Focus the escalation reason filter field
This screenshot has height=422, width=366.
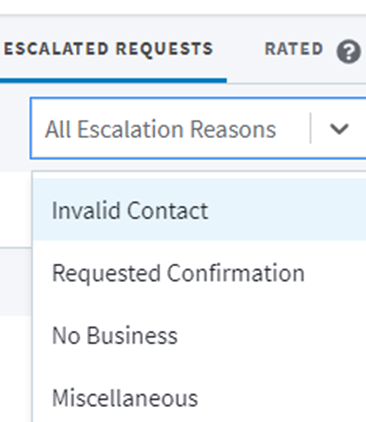[198, 128]
